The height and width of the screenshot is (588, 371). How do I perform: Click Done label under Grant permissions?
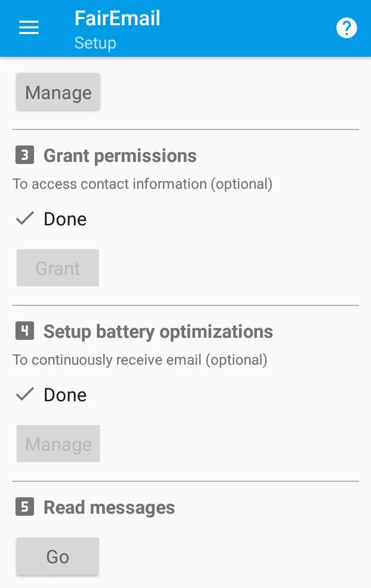pos(65,219)
